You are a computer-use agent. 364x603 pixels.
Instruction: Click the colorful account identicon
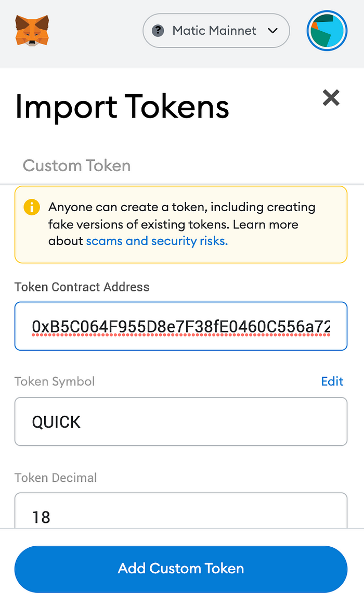pyautogui.click(x=327, y=31)
